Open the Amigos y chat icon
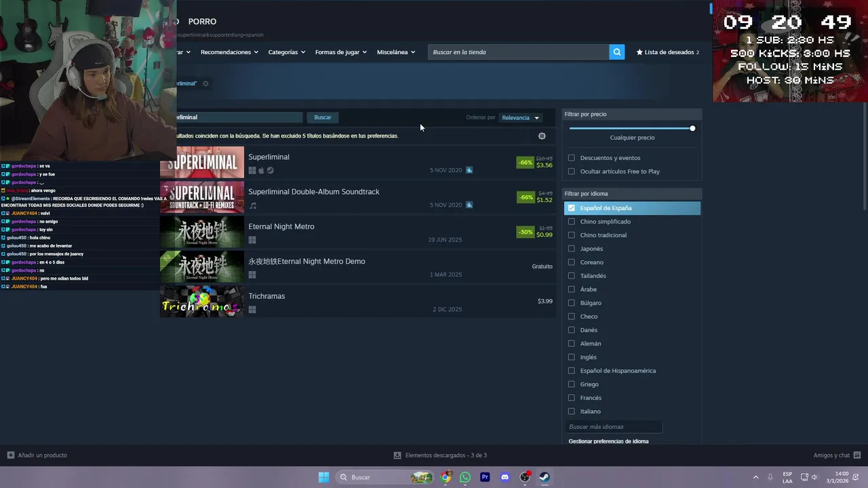The image size is (868, 488). pyautogui.click(x=857, y=455)
